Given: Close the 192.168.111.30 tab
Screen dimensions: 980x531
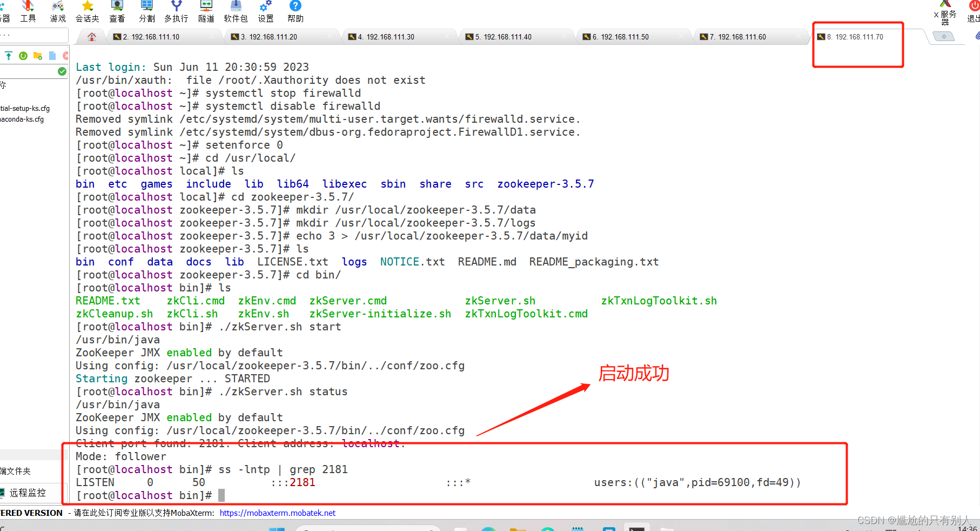Looking at the screenshot, I should (x=447, y=37).
